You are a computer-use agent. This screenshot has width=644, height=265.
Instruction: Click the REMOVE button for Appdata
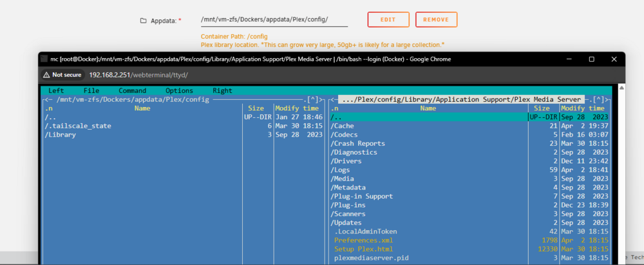(436, 19)
